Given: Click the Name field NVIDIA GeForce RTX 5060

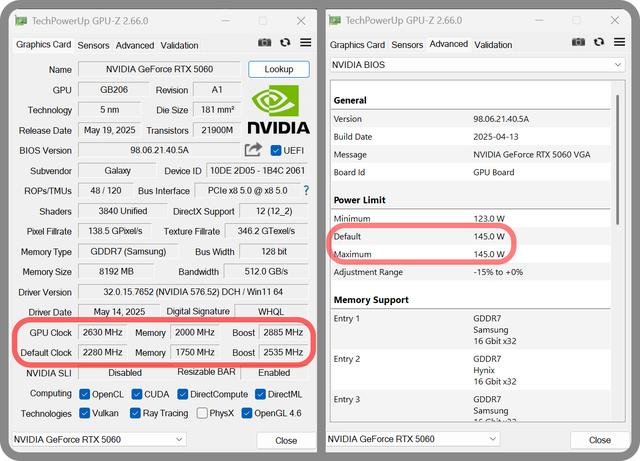Looking at the screenshot, I should click(160, 69).
